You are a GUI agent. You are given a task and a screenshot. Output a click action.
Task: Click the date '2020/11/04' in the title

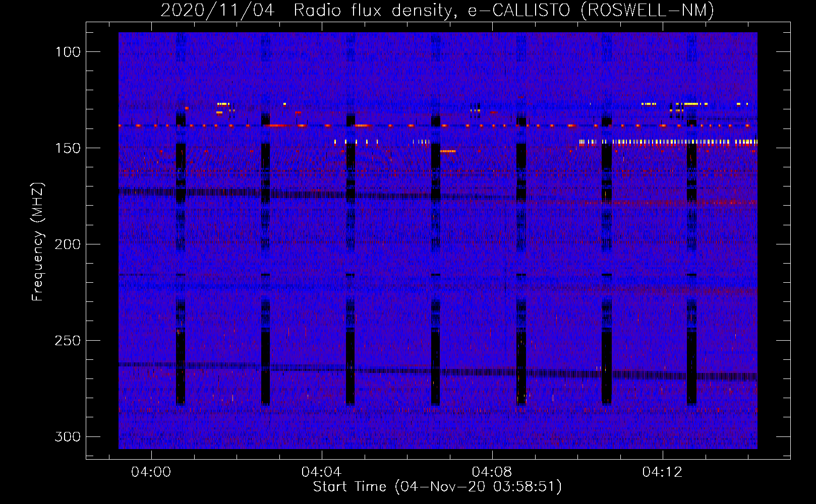(x=217, y=10)
